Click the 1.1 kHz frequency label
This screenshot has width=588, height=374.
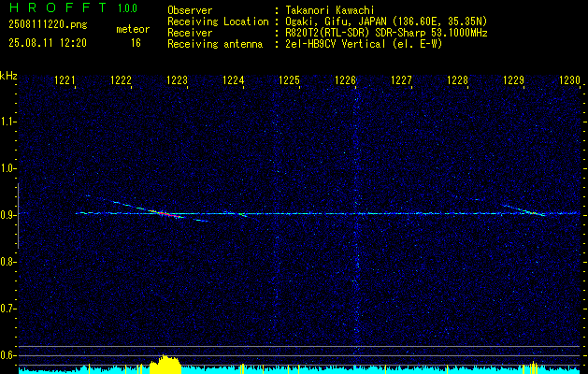coord(7,122)
